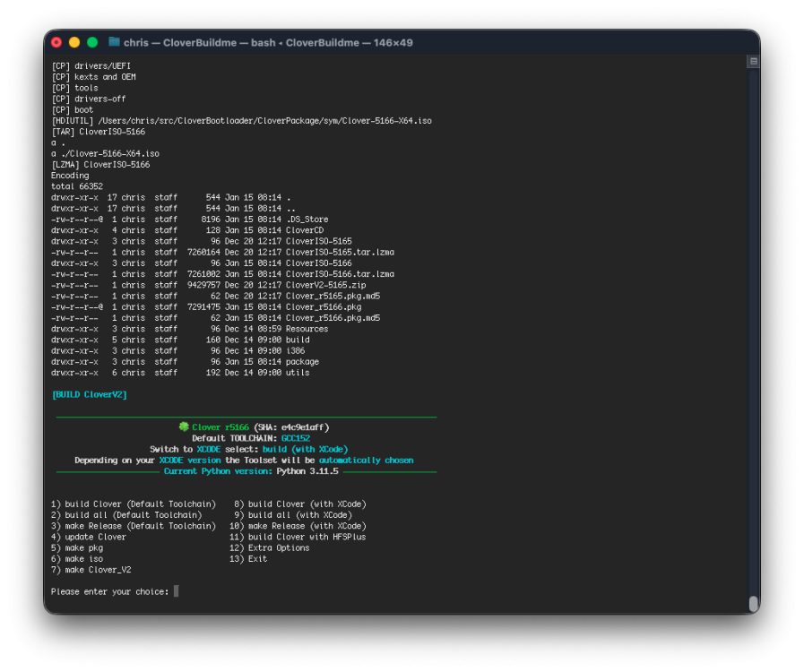The height and width of the screenshot is (672, 804).
Task: Click the green zoom window button
Action: 92,42
